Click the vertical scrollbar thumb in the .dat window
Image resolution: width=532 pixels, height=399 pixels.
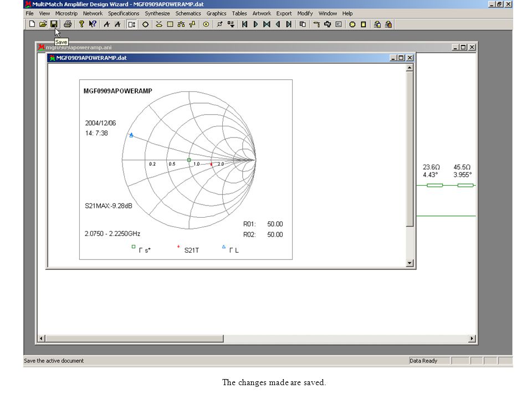[410, 149]
